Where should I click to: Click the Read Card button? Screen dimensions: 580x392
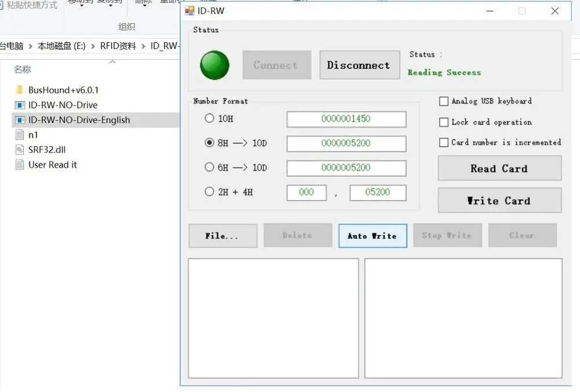499,168
